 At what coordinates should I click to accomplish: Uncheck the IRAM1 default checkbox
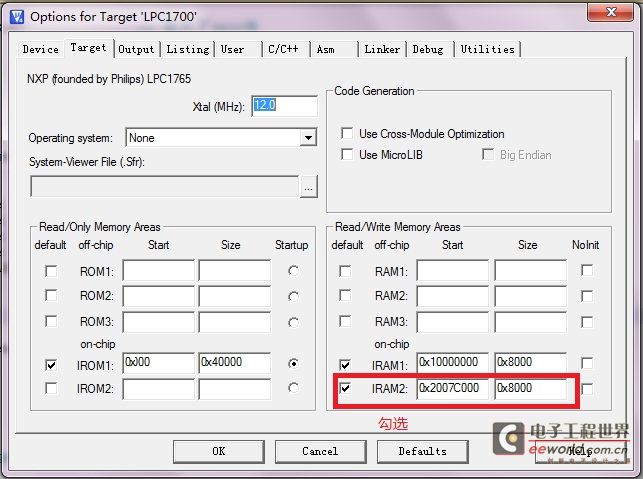click(345, 365)
